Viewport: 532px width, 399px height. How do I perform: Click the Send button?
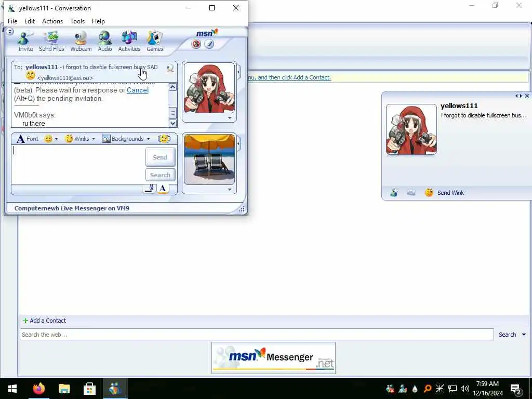click(160, 157)
